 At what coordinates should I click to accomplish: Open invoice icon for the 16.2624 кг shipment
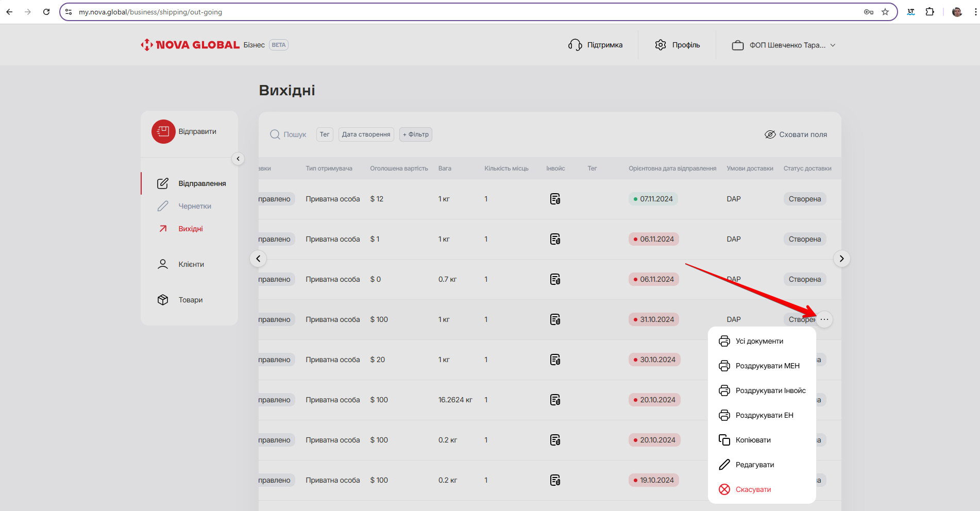555,400
